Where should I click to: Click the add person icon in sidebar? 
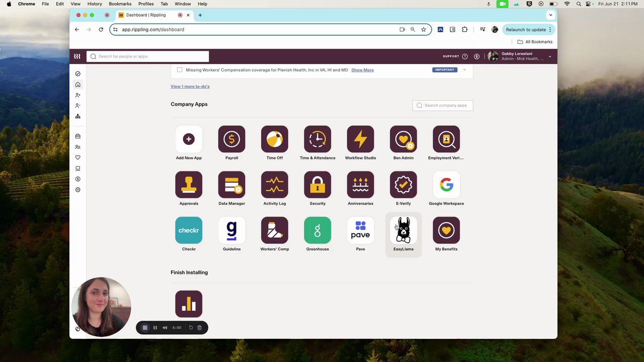click(x=77, y=95)
